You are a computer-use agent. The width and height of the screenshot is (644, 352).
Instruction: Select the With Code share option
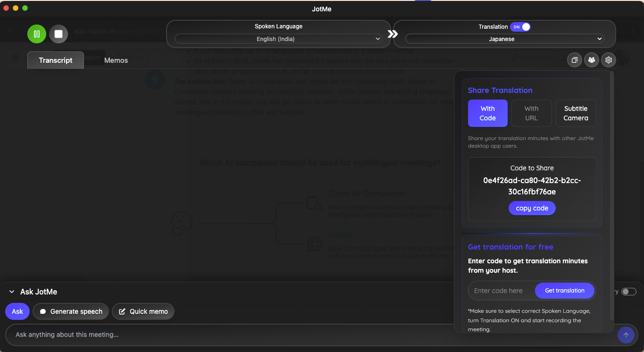click(487, 113)
